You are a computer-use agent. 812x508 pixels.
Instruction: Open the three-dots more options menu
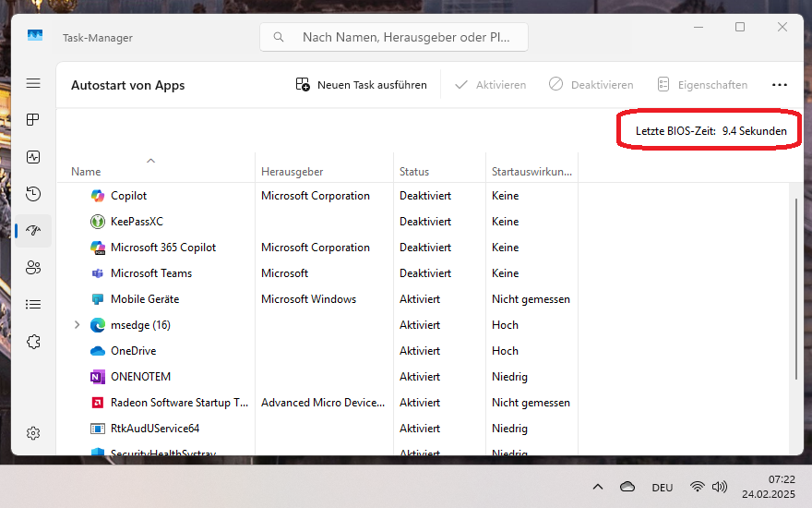pos(780,85)
